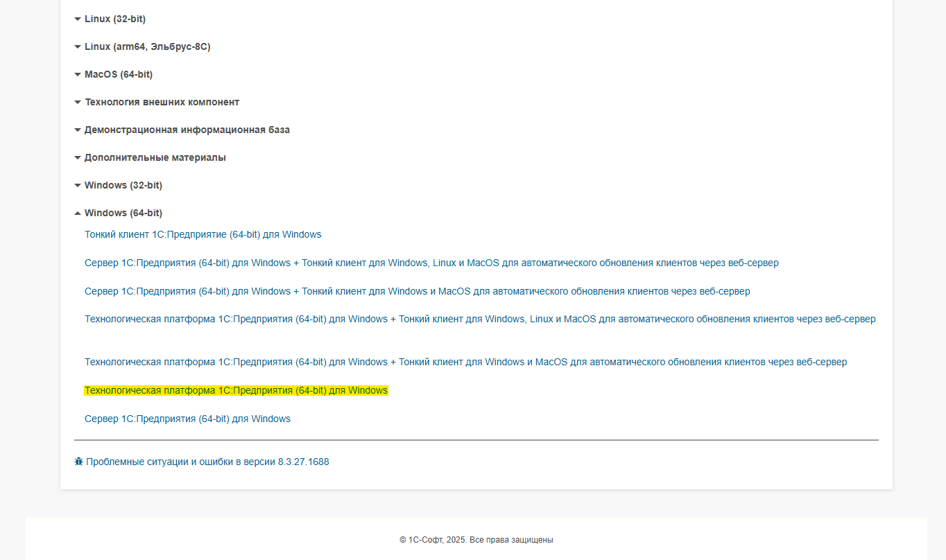Open Проблемные ситуации и ошибки в версии link
Viewport: 946px width, 560px height.
click(207, 462)
